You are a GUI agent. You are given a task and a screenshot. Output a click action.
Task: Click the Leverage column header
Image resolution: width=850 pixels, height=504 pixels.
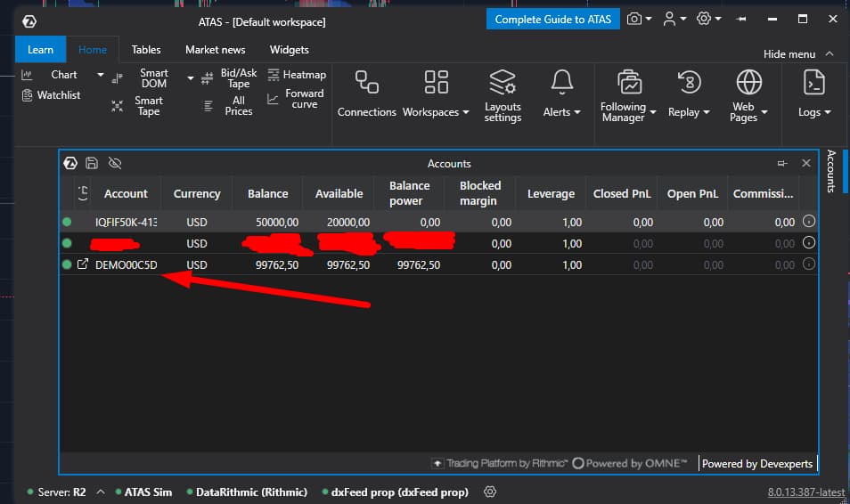point(551,194)
